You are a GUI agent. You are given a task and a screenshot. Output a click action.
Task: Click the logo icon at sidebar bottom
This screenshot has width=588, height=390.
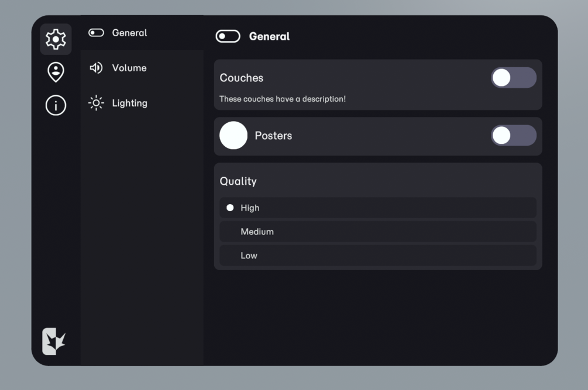point(54,341)
